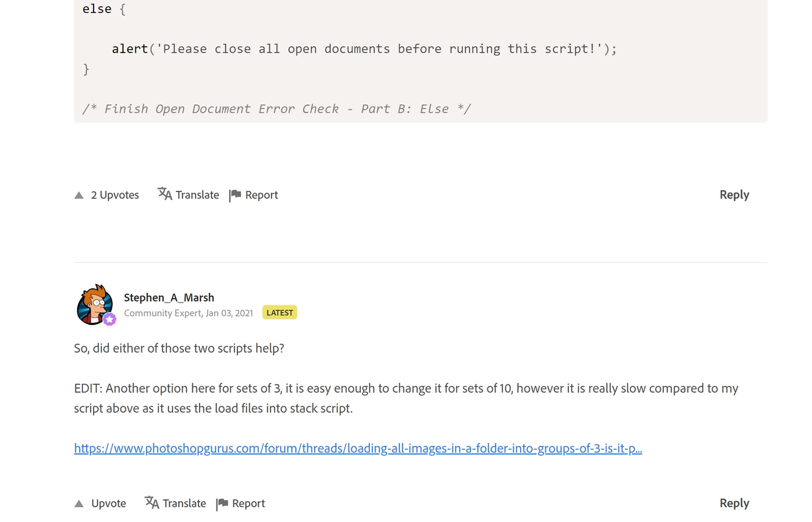The width and height of the screenshot is (812, 522).
Task: Click 'Translate' text on the first post
Action: coord(197,195)
